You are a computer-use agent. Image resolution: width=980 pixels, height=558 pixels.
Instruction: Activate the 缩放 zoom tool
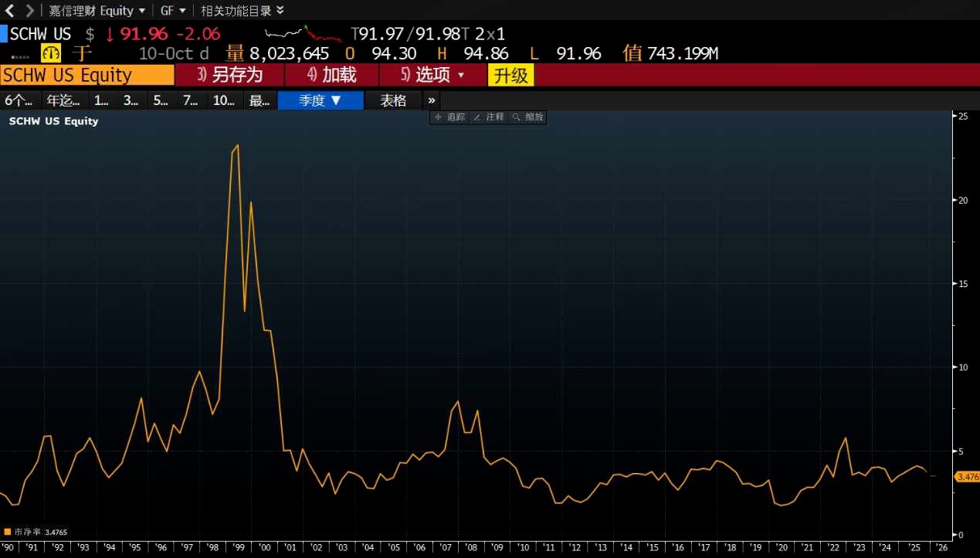527,117
